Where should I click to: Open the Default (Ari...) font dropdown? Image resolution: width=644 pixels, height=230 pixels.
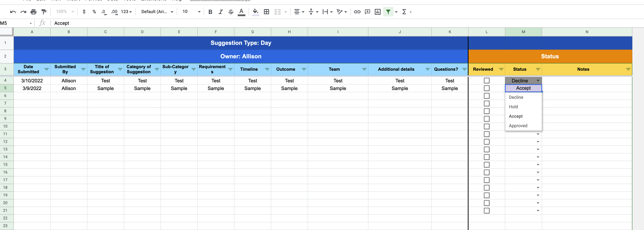(157, 12)
